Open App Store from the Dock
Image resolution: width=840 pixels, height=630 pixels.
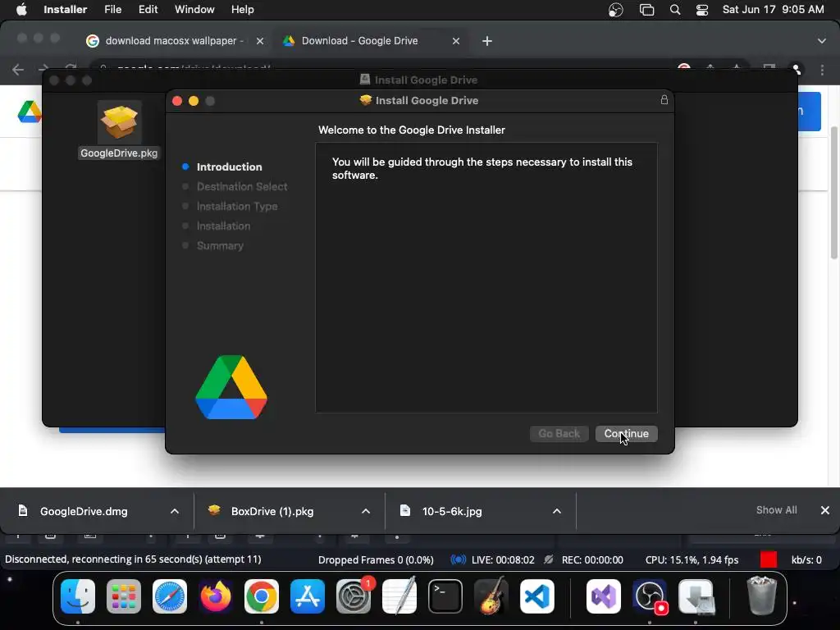[x=308, y=596]
